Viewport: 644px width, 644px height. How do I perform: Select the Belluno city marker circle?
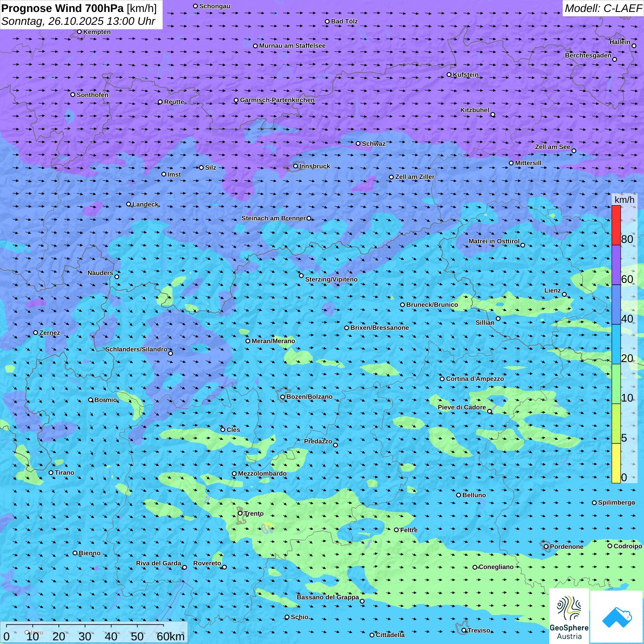459,495
